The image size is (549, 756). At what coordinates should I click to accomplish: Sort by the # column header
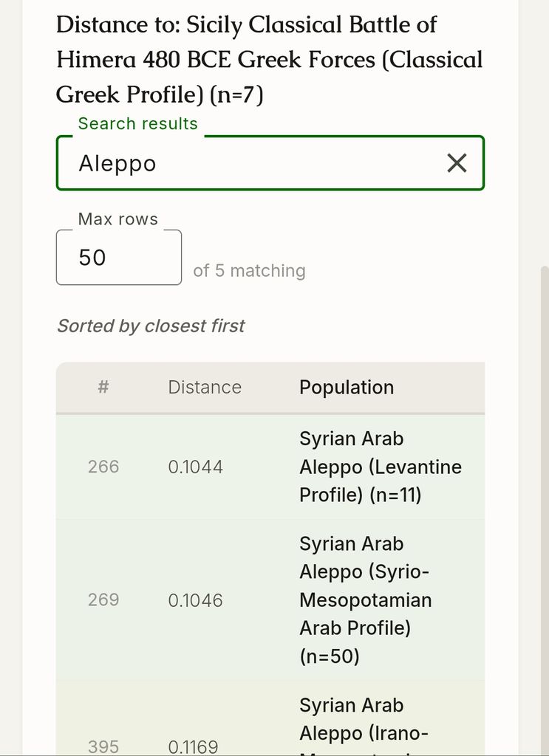point(103,387)
